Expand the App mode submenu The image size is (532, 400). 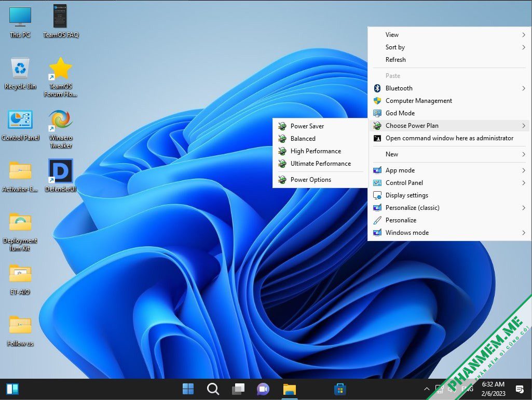tap(449, 170)
